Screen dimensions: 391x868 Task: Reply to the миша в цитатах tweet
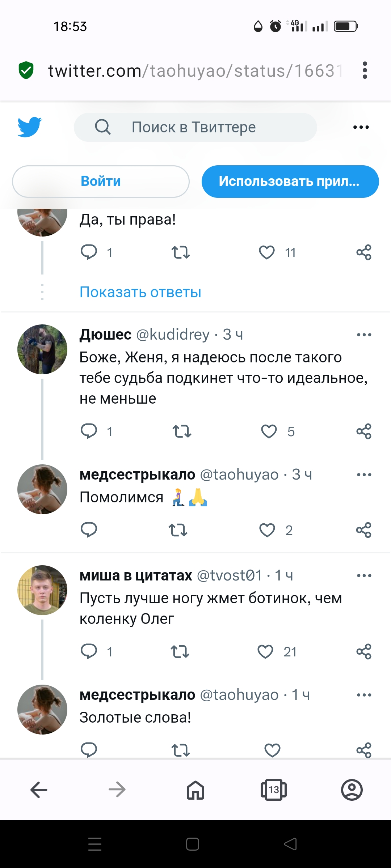click(x=89, y=652)
